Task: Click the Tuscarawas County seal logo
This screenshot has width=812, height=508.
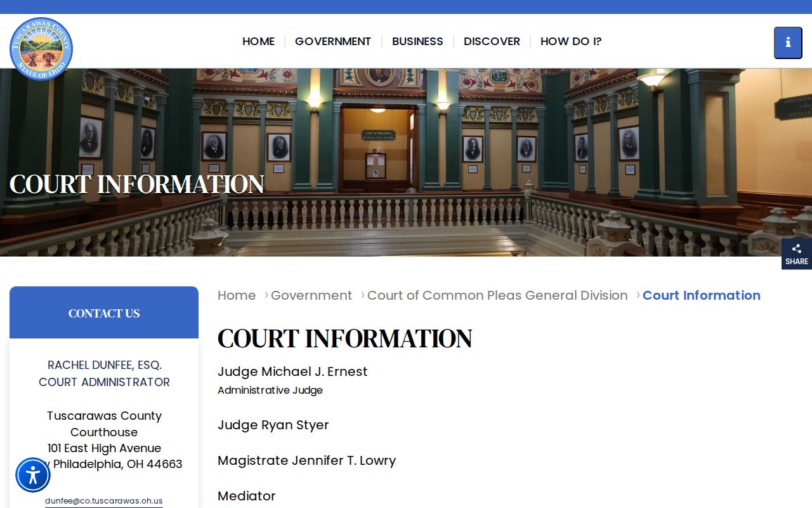Action: 41,49
